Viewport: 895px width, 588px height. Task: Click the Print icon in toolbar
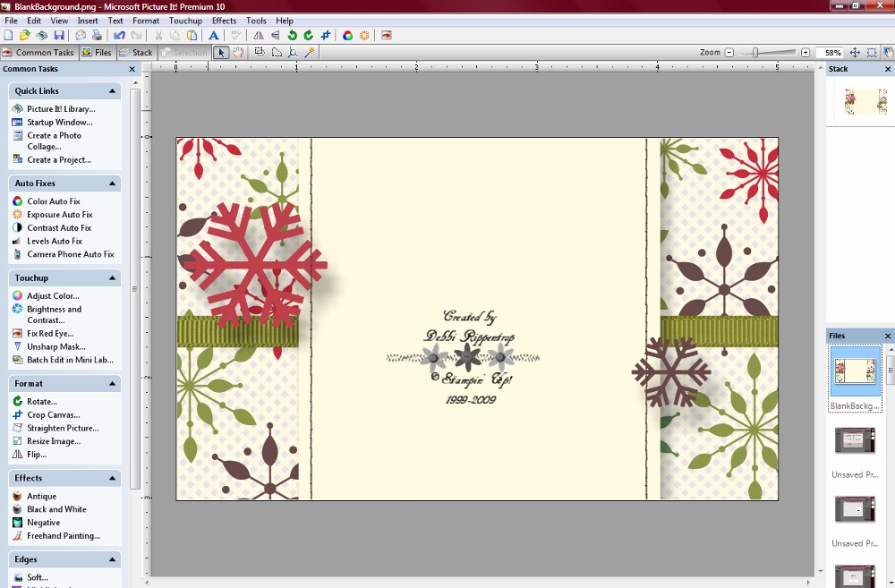pos(97,36)
